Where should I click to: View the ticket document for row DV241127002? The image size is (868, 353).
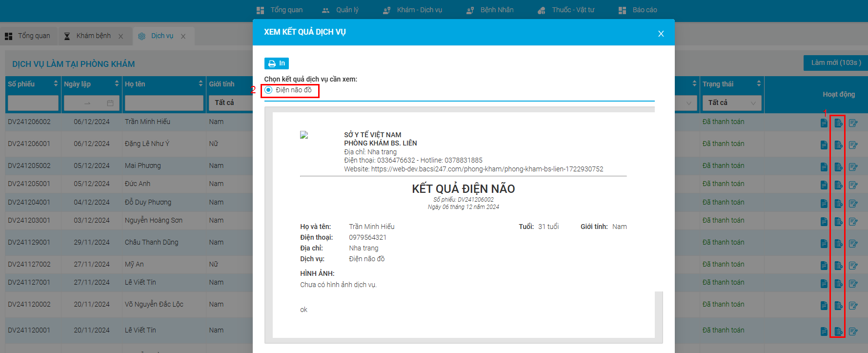[824, 266]
